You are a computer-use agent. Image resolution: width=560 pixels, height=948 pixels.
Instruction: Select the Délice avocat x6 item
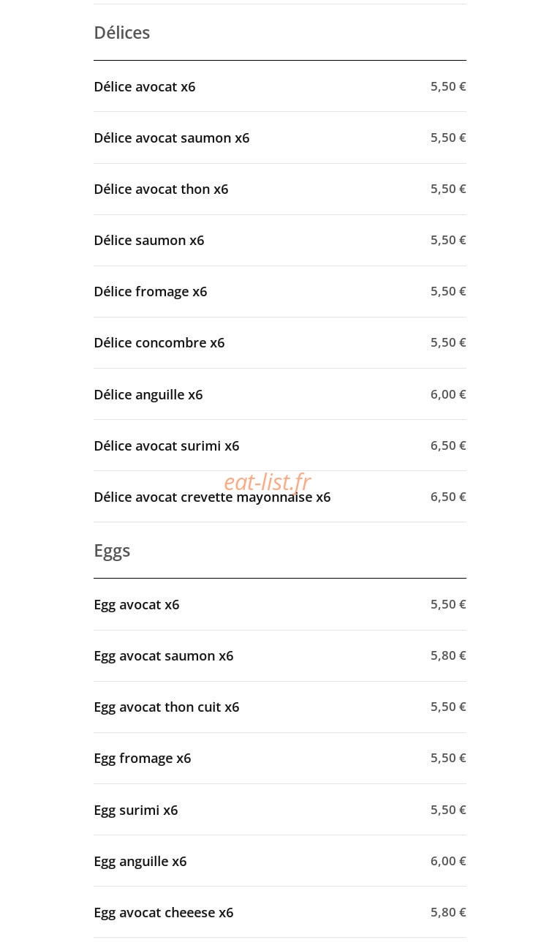[x=280, y=86]
